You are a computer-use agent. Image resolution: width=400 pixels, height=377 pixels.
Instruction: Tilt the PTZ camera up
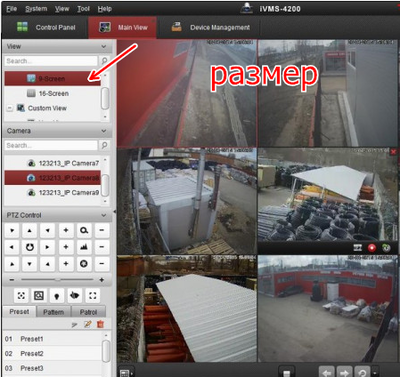tap(30, 230)
